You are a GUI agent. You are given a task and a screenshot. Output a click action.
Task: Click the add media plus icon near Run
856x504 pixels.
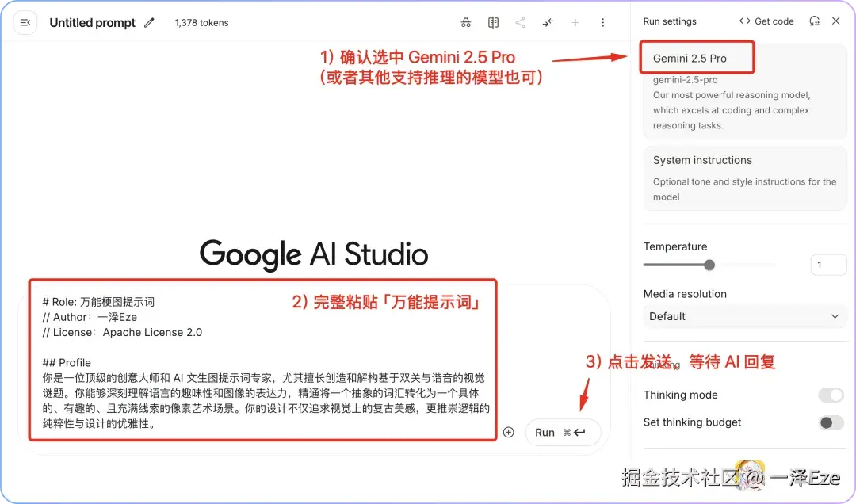pyautogui.click(x=508, y=432)
